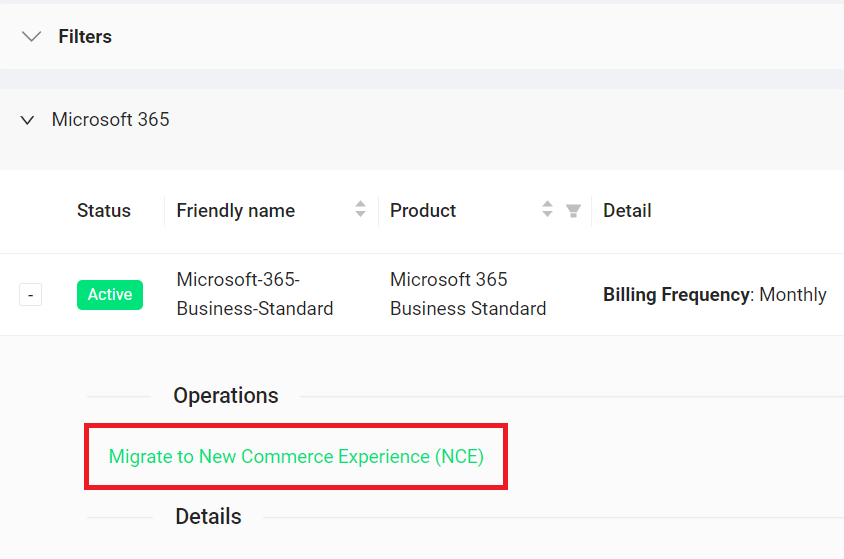Screen dimensions: 844x559
Task: Open the Product column filter funnel
Action: pyautogui.click(x=573, y=211)
